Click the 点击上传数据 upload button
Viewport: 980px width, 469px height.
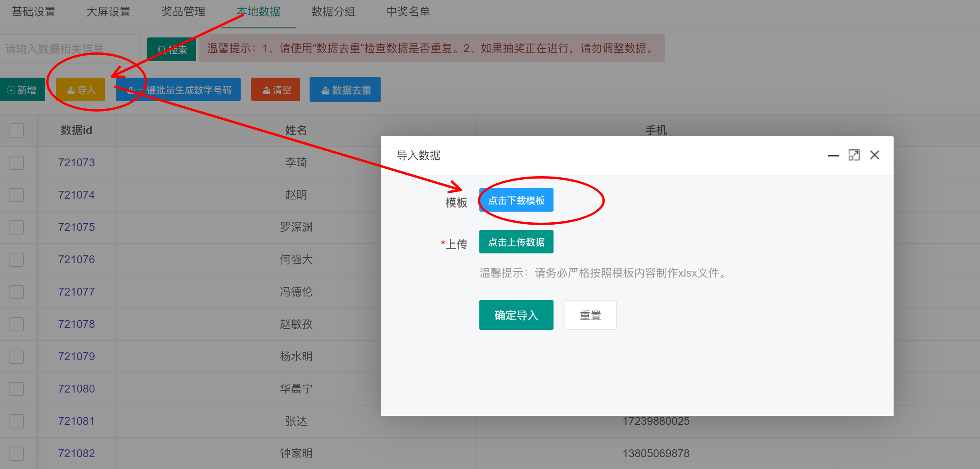pyautogui.click(x=516, y=242)
